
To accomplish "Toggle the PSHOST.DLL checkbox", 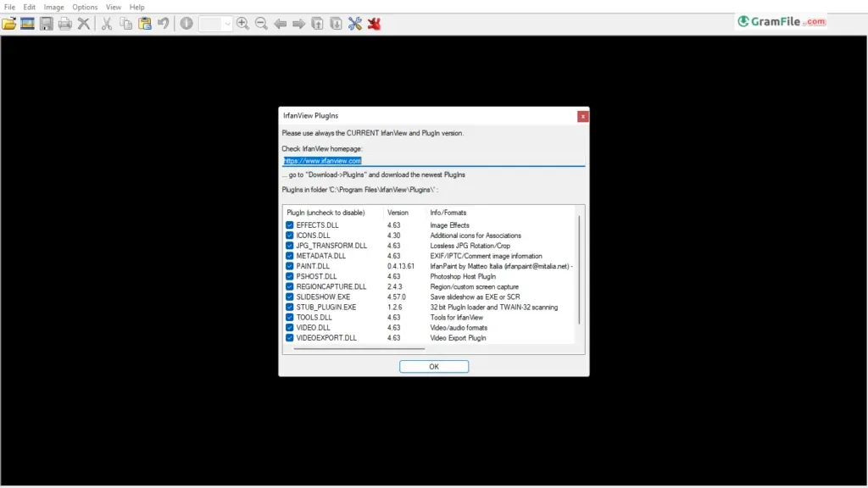I will click(x=290, y=276).
